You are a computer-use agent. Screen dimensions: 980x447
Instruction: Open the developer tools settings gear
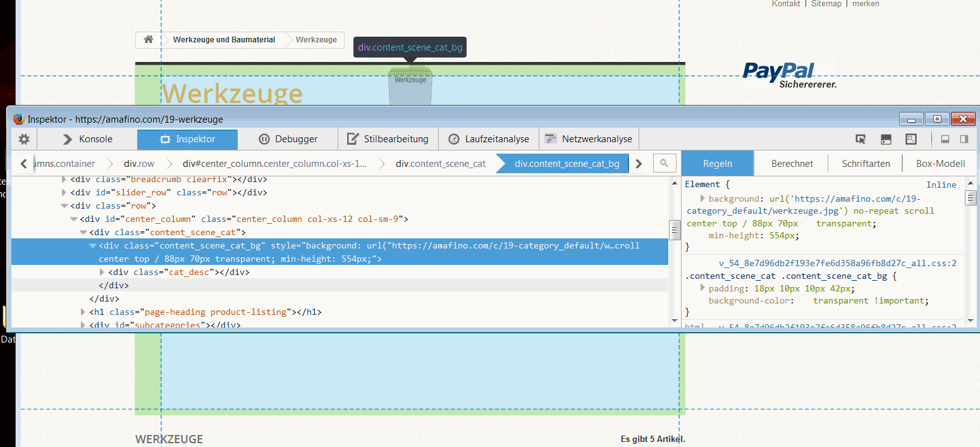(24, 139)
